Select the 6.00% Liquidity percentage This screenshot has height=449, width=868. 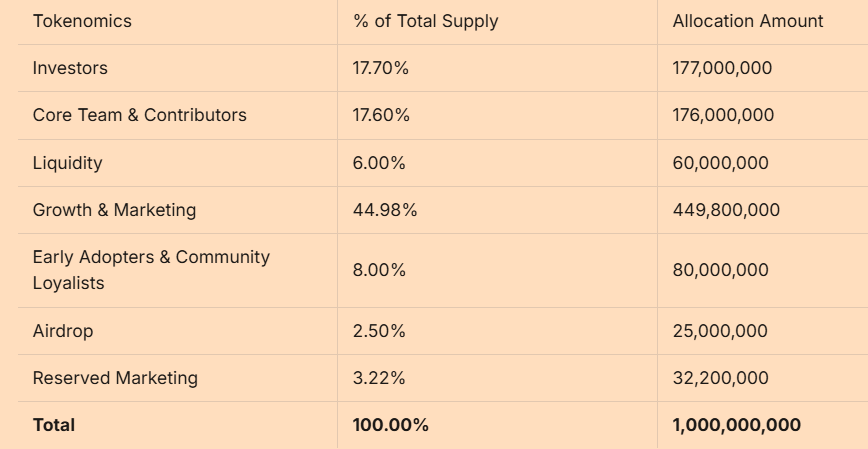tap(379, 163)
